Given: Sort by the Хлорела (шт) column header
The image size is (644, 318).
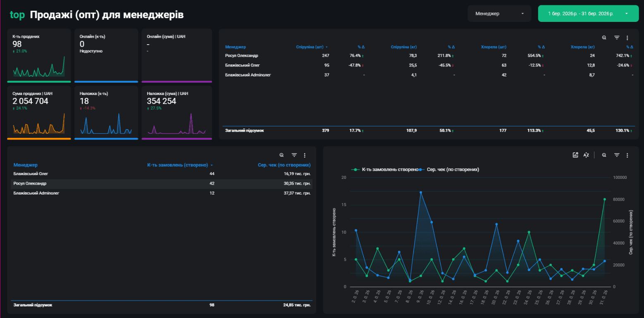Looking at the screenshot, I should tap(494, 47).
